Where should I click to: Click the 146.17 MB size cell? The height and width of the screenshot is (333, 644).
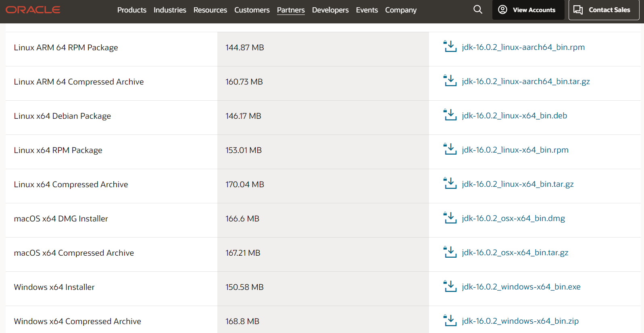[323, 118]
